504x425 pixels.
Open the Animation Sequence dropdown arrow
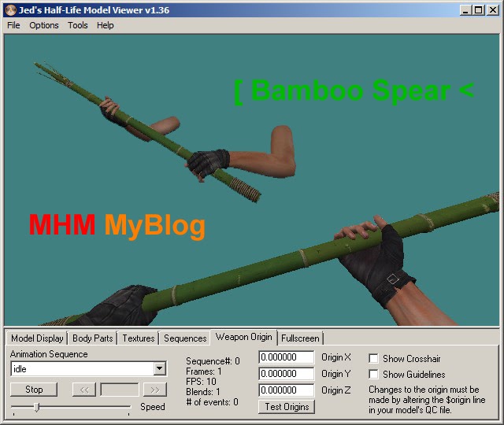tap(159, 368)
